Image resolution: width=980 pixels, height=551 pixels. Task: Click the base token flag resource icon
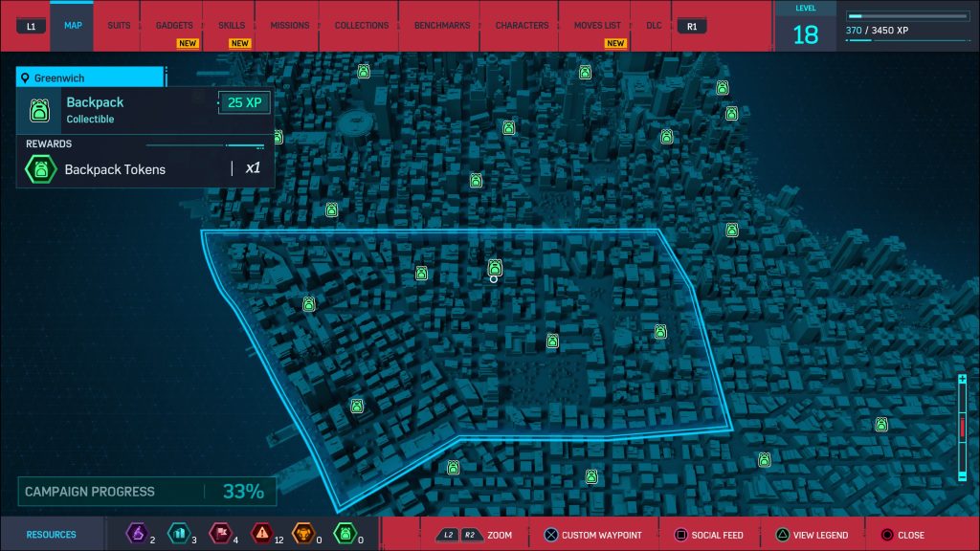(x=220, y=533)
